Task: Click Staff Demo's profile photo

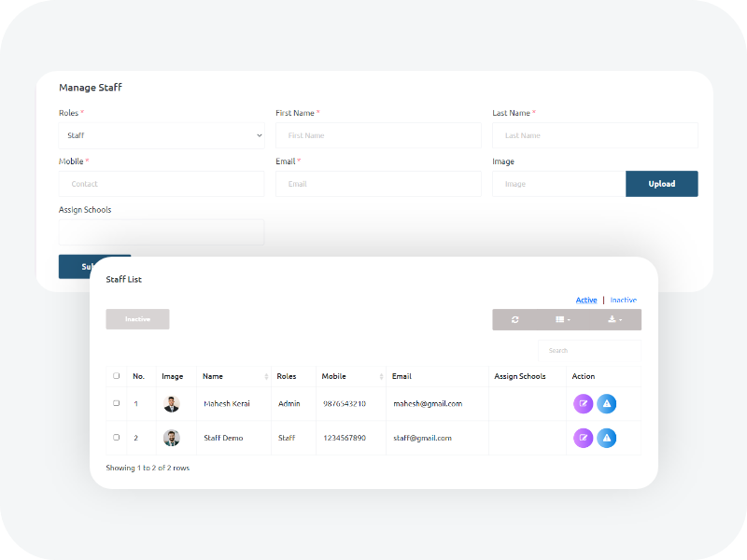Action: (172, 438)
